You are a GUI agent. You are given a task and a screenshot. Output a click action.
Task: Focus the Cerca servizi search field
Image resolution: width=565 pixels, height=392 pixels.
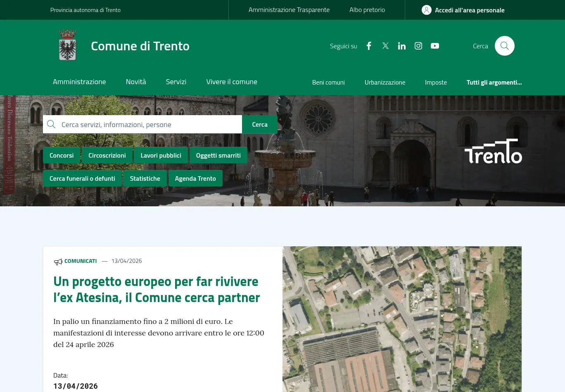click(x=149, y=125)
